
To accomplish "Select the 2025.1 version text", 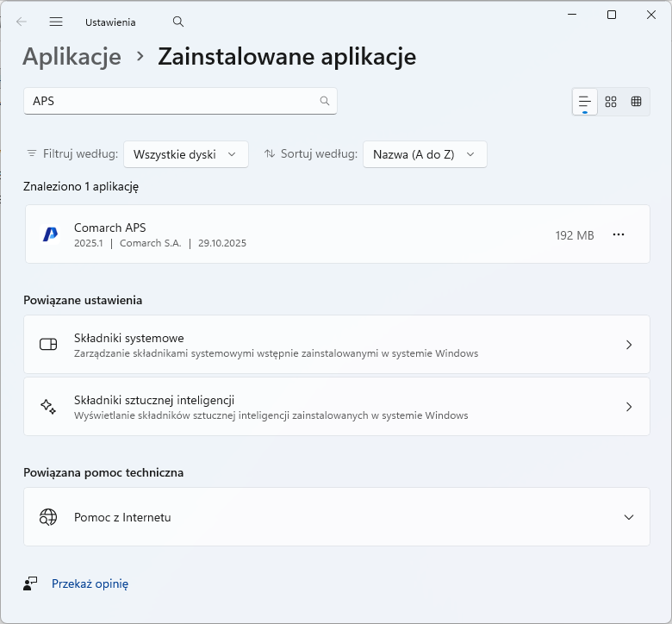I will click(89, 243).
